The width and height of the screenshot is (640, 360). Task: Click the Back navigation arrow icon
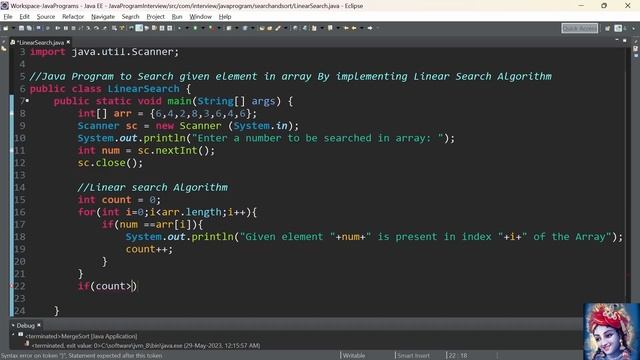pyautogui.click(x=354, y=28)
